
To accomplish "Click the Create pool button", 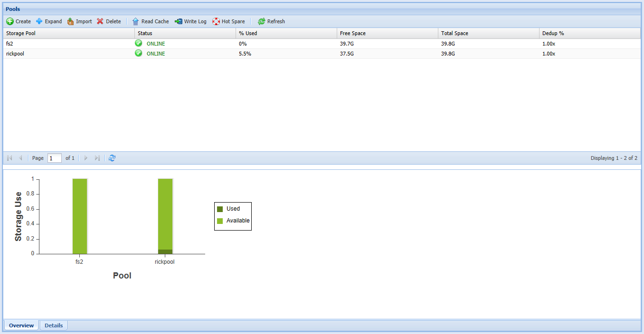I will [19, 21].
